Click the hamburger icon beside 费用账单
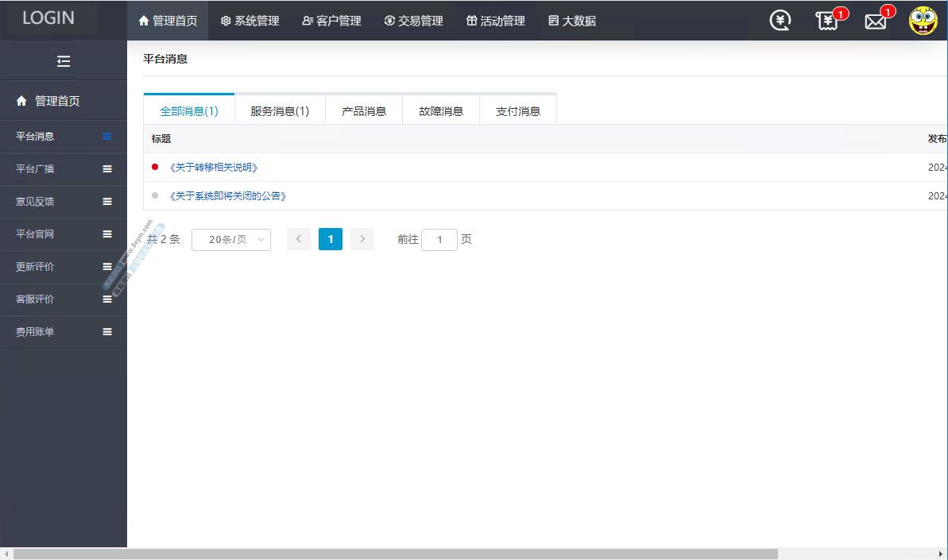The height and width of the screenshot is (560, 948). click(107, 332)
